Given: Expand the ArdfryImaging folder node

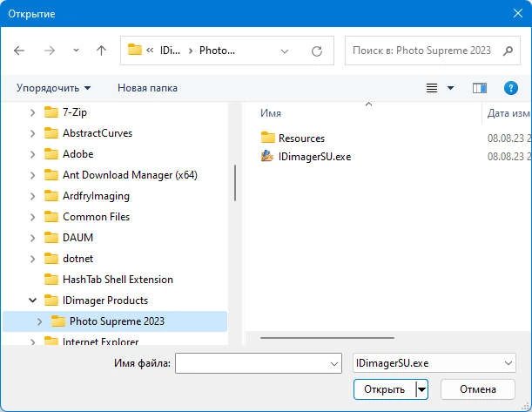Looking at the screenshot, I should [32, 196].
